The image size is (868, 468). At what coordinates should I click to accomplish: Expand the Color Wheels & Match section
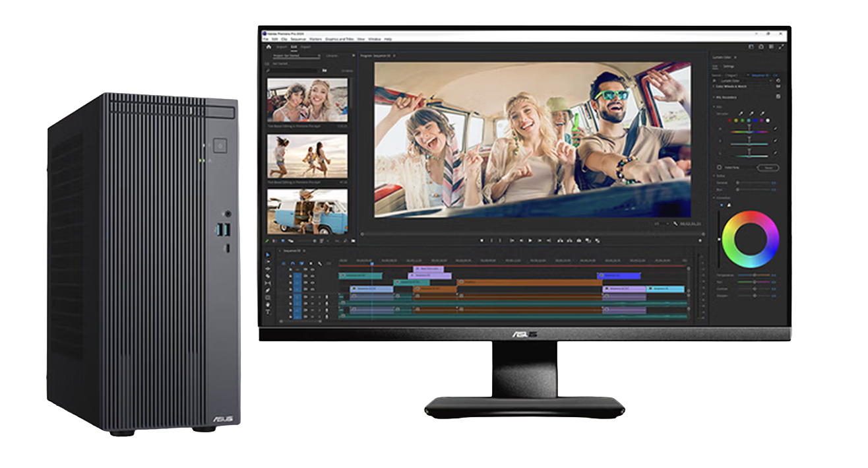[x=714, y=86]
